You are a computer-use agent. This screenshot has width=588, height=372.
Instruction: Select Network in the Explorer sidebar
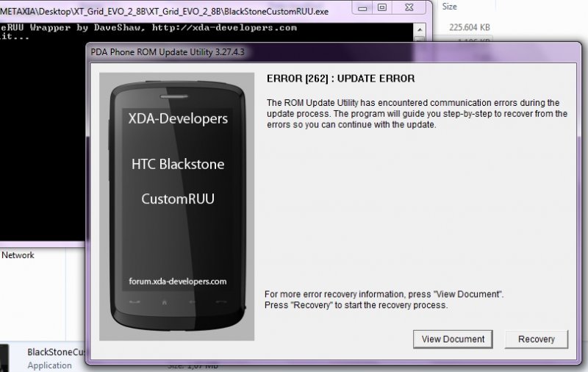(18, 255)
